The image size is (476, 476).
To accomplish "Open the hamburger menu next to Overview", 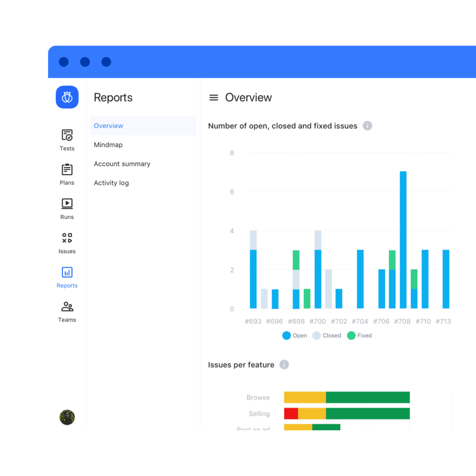I will [x=214, y=97].
